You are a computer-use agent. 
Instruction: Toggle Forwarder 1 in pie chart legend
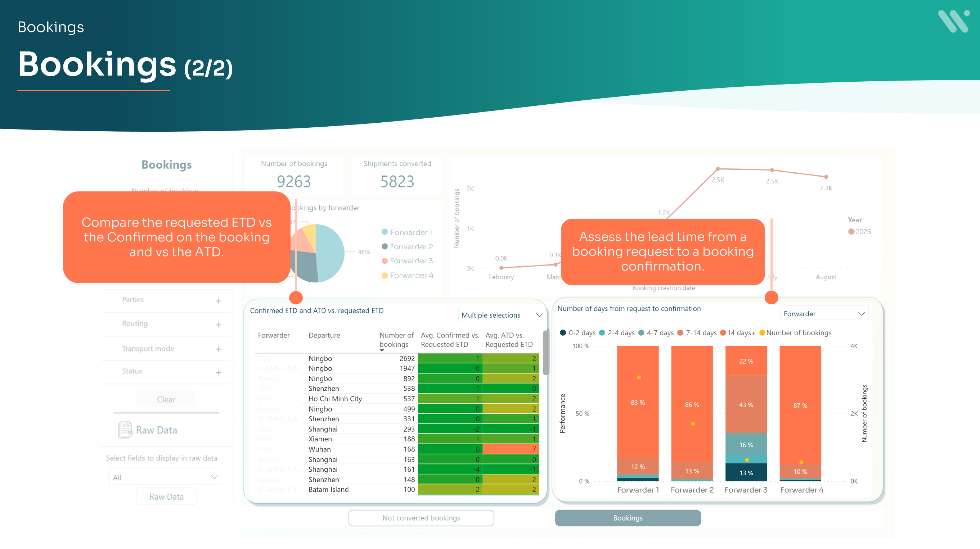[x=407, y=232]
